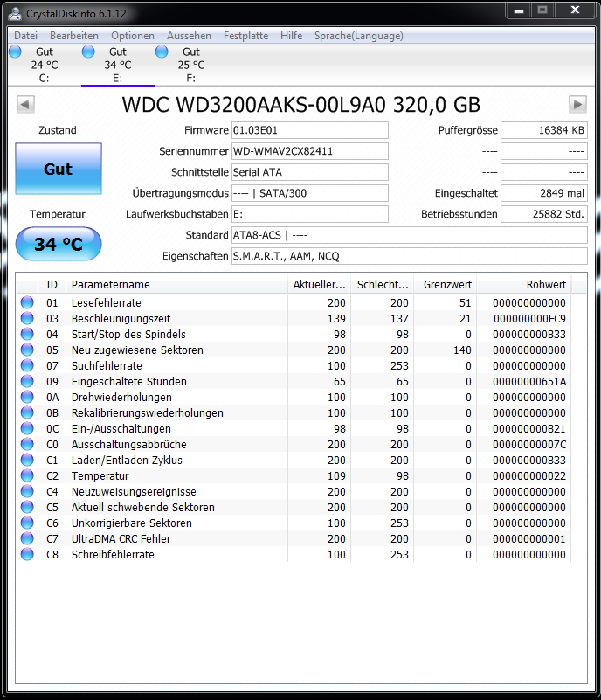
Task: Go to previous disk with left arrow
Action: tap(25, 105)
